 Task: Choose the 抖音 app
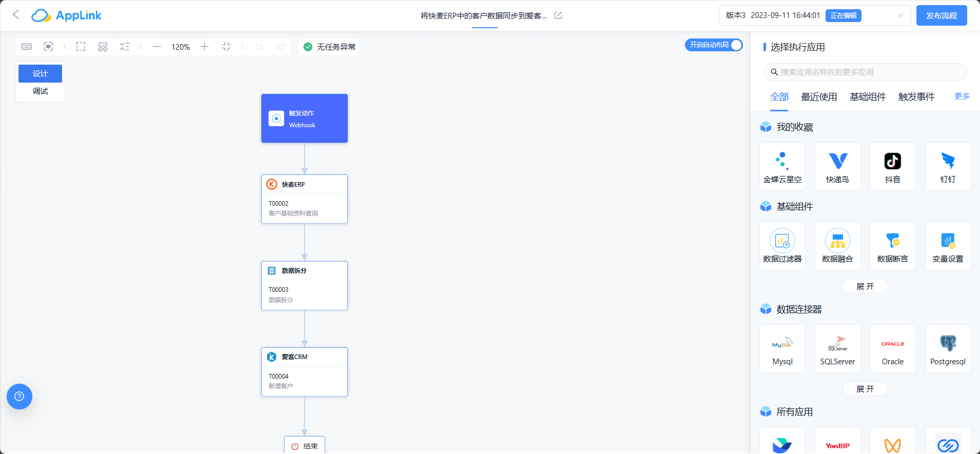(893, 167)
